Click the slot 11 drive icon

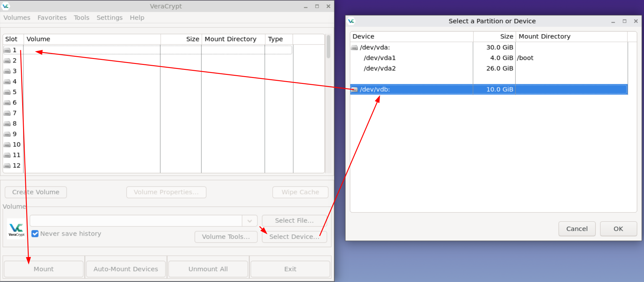(x=7, y=155)
